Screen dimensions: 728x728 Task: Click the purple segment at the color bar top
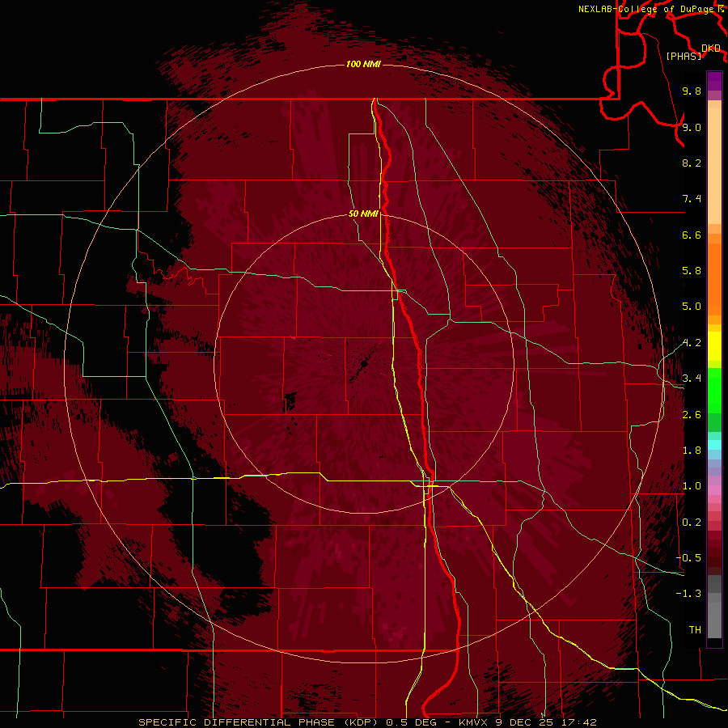coord(714,81)
